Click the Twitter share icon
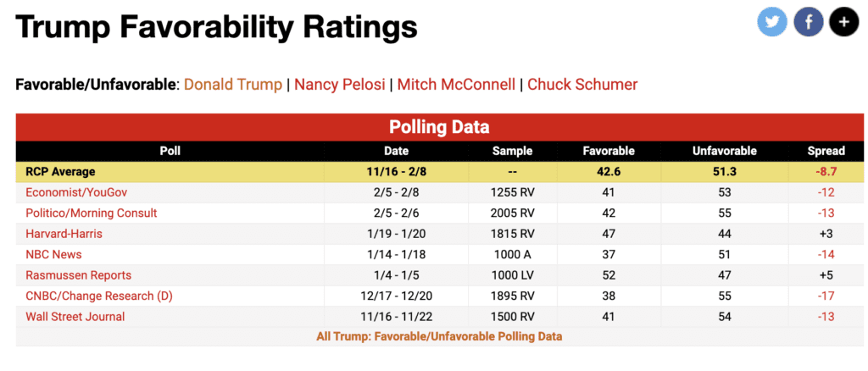The height and width of the screenshot is (371, 868). (772, 22)
